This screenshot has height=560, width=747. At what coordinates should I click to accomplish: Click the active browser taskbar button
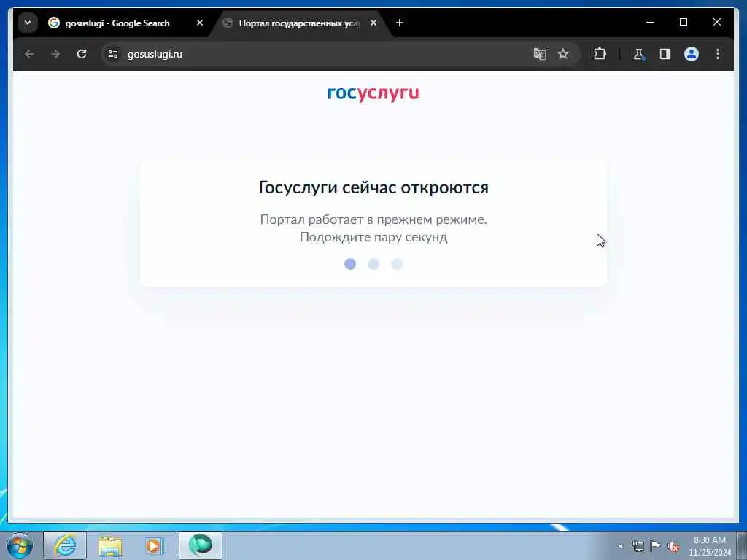click(x=201, y=545)
